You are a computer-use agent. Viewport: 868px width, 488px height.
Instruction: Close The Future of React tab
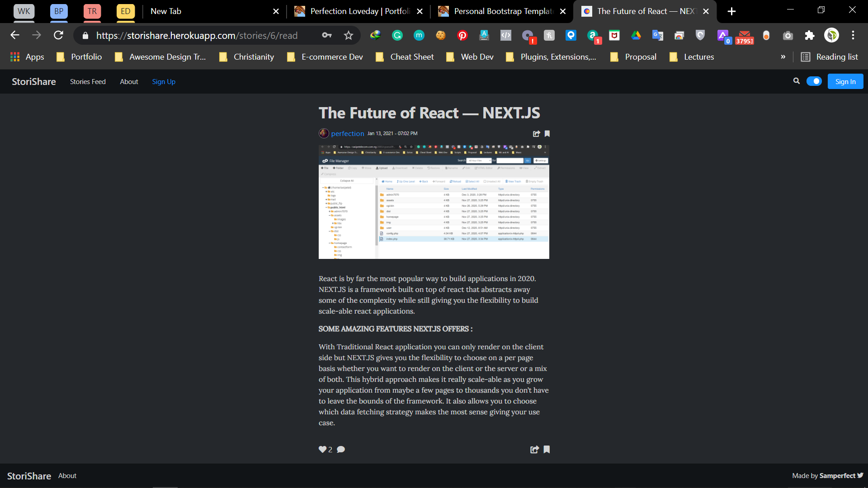706,11
